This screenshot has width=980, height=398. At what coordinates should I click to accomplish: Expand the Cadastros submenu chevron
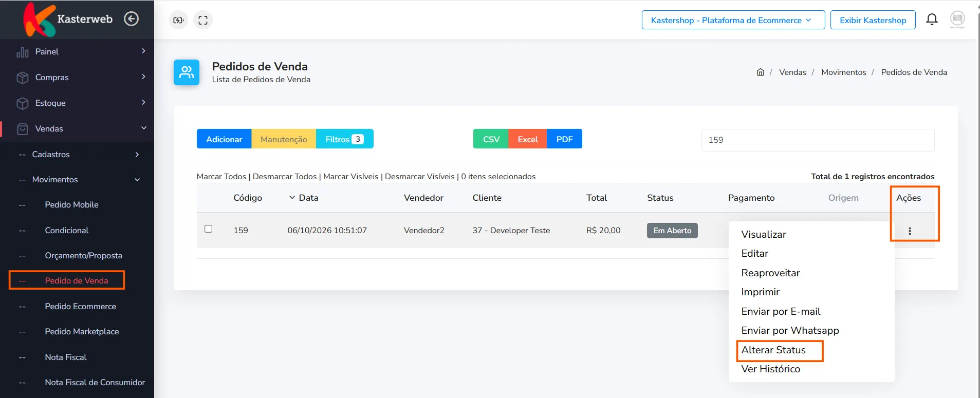coord(137,155)
